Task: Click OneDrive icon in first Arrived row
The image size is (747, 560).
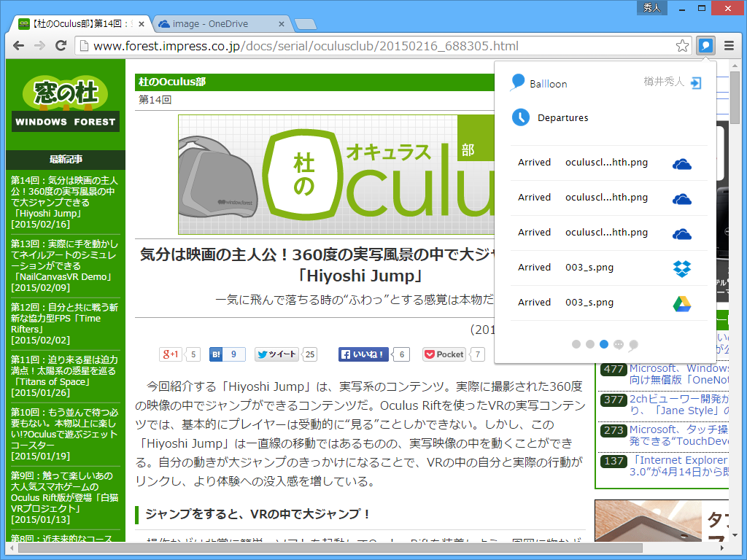Action: click(x=682, y=164)
